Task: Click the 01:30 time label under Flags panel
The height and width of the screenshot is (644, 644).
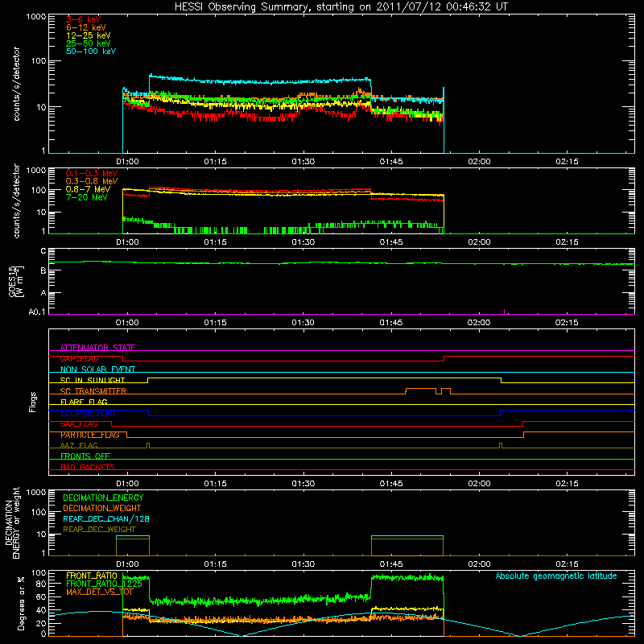Action: pos(303,484)
